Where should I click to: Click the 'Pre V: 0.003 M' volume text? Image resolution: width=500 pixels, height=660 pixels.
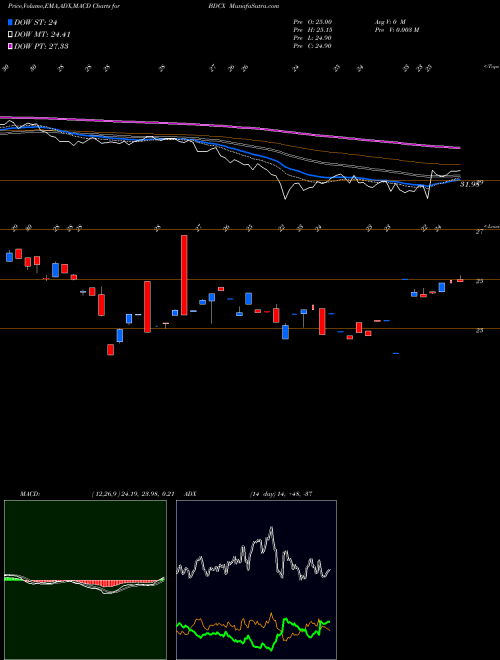396,30
